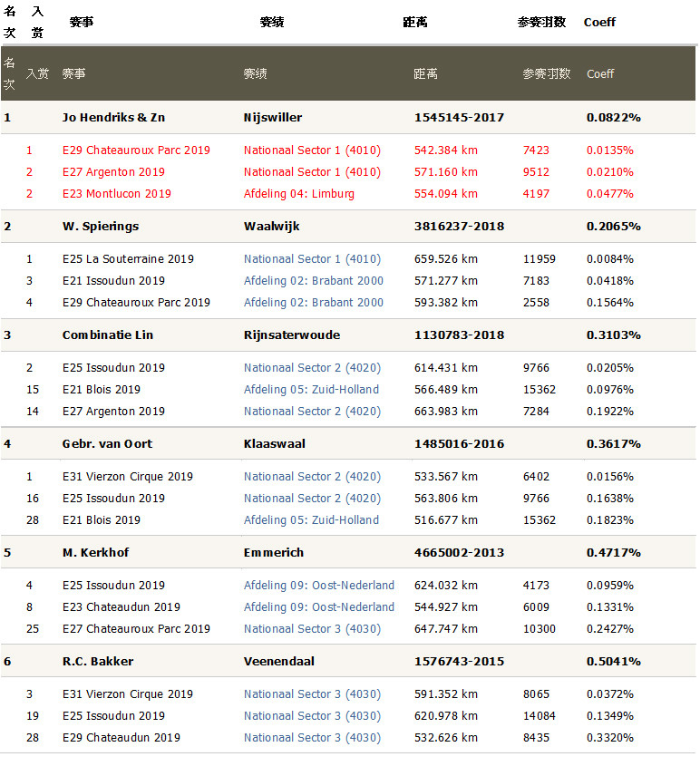Click Nationaal Sector 3 link for E29 Chateaudun

(x=312, y=738)
